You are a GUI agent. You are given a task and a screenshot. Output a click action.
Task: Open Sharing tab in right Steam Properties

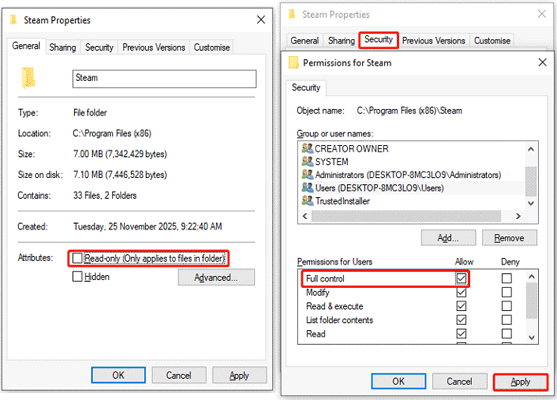(341, 40)
